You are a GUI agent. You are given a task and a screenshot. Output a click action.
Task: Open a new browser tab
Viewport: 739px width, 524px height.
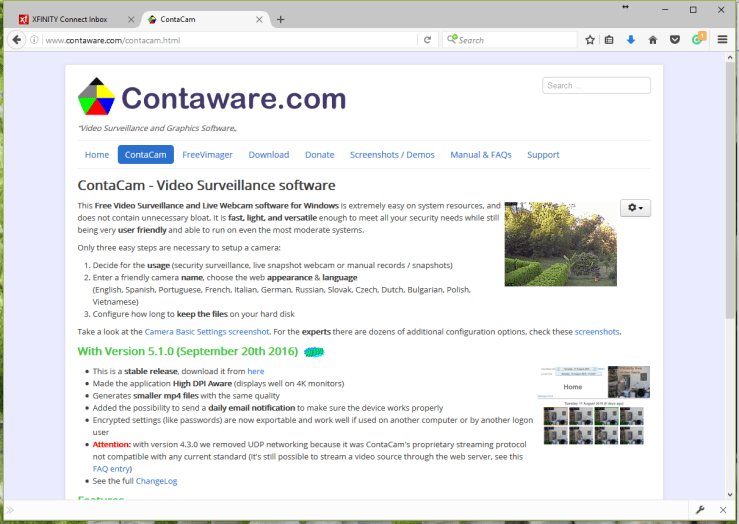point(280,19)
